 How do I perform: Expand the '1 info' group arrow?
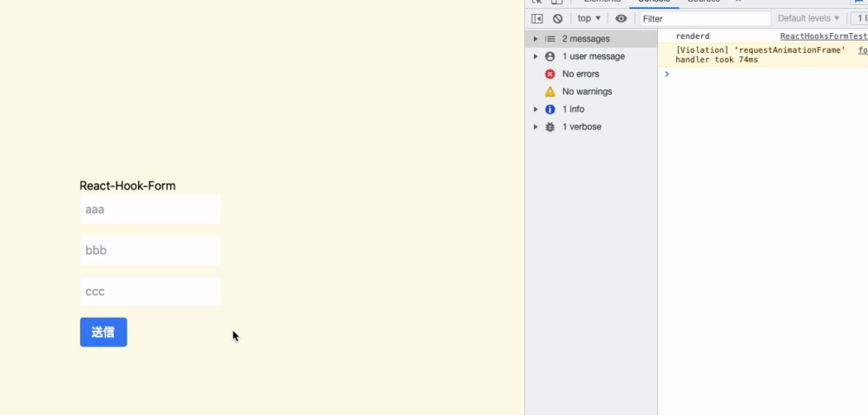[536, 109]
